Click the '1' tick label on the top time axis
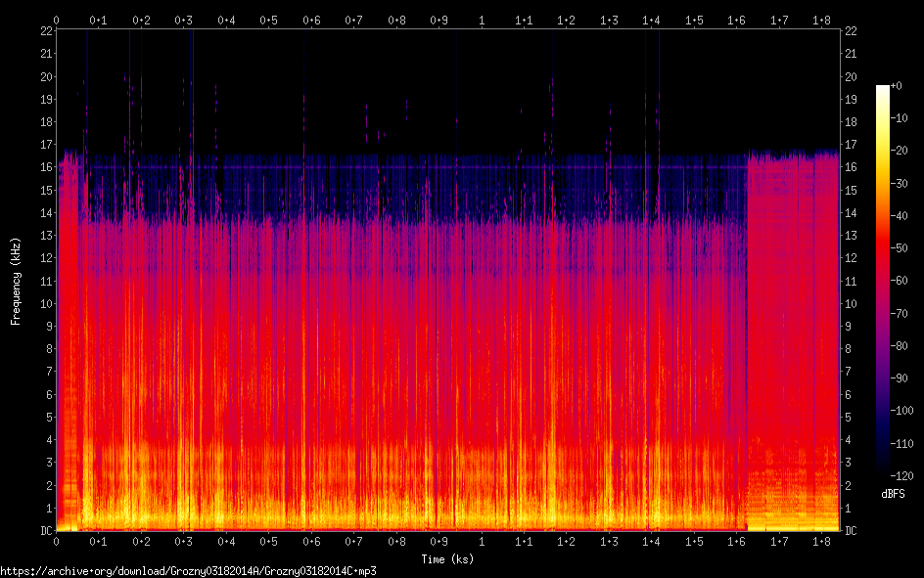The width and height of the screenshot is (924, 578). [x=482, y=21]
